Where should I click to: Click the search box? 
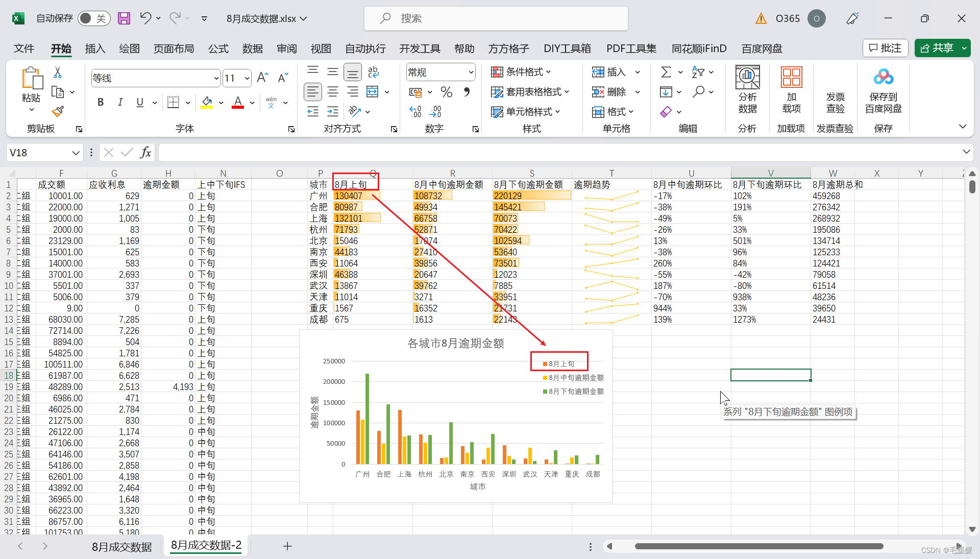pyautogui.click(x=496, y=18)
